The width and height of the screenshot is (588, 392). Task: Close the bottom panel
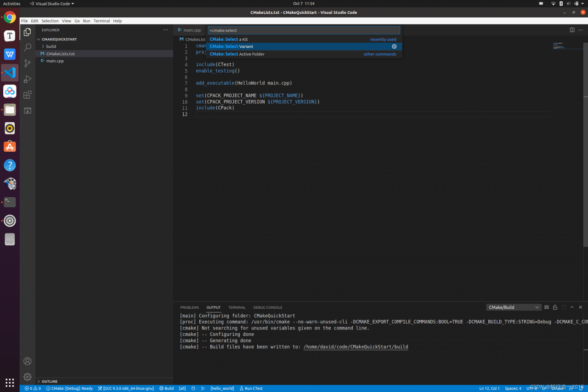581,307
